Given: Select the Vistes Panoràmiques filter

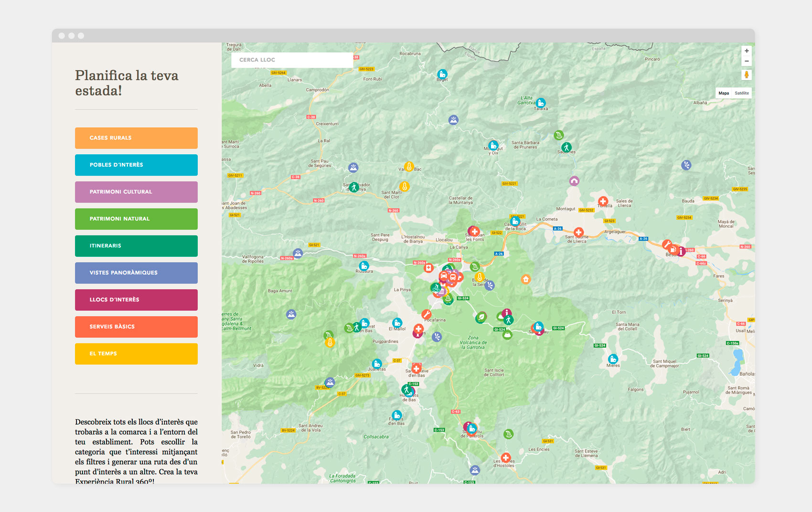Looking at the screenshot, I should (136, 273).
